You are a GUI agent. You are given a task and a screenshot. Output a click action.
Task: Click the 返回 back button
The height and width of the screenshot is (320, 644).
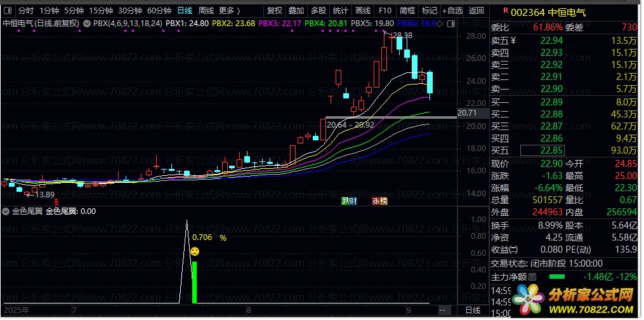pyautogui.click(x=476, y=10)
